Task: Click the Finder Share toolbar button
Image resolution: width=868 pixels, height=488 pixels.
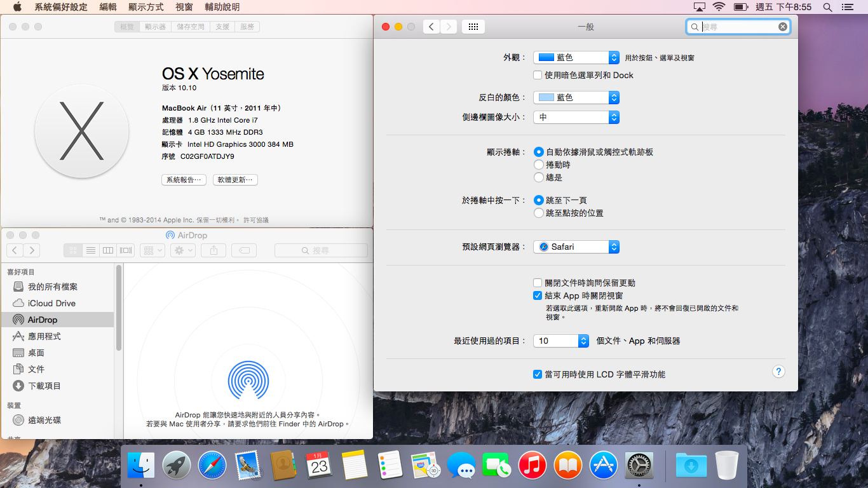Action: [214, 250]
